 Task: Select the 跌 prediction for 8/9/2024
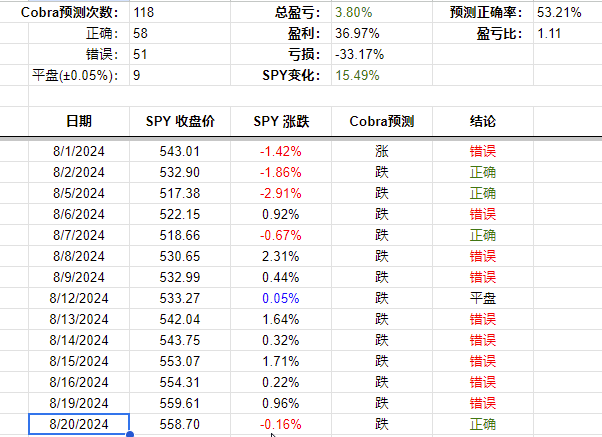[x=382, y=277]
